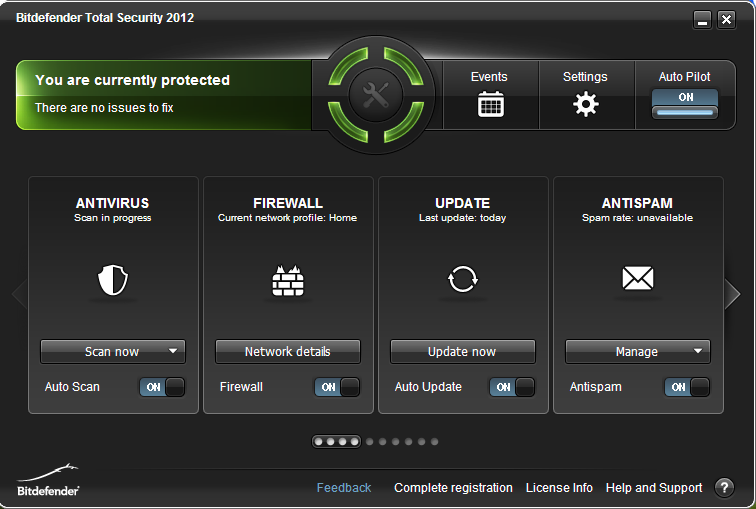Turn off the Auto Pilot switch
Image resolution: width=756 pixels, height=509 pixels.
pyautogui.click(x=685, y=104)
